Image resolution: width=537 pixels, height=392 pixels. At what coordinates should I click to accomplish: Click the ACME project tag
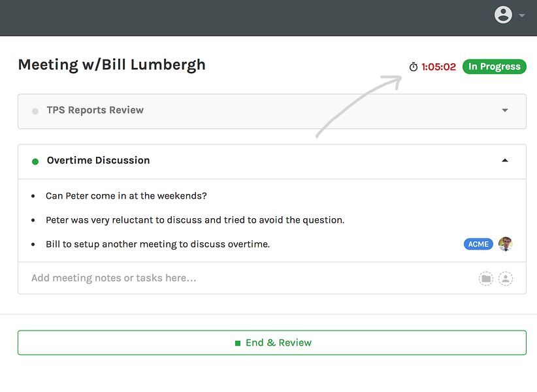click(x=478, y=244)
